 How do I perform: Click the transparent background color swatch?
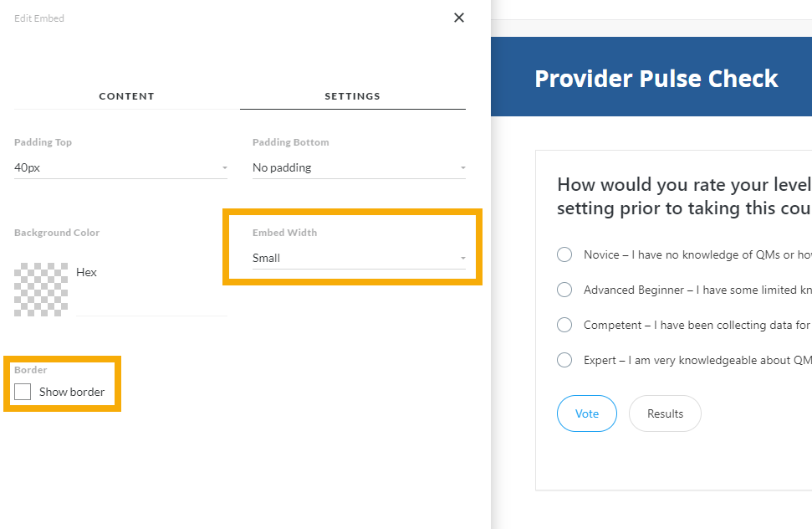pos(41,289)
